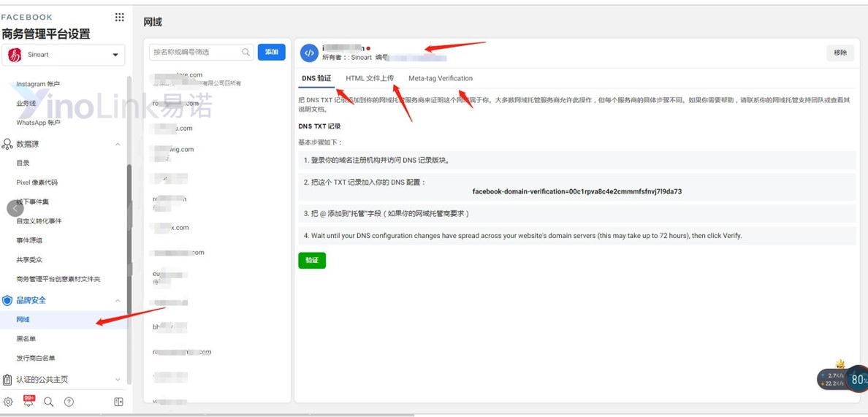Open notifications with 99+ badge
The height and width of the screenshot is (417, 868).
point(28,401)
